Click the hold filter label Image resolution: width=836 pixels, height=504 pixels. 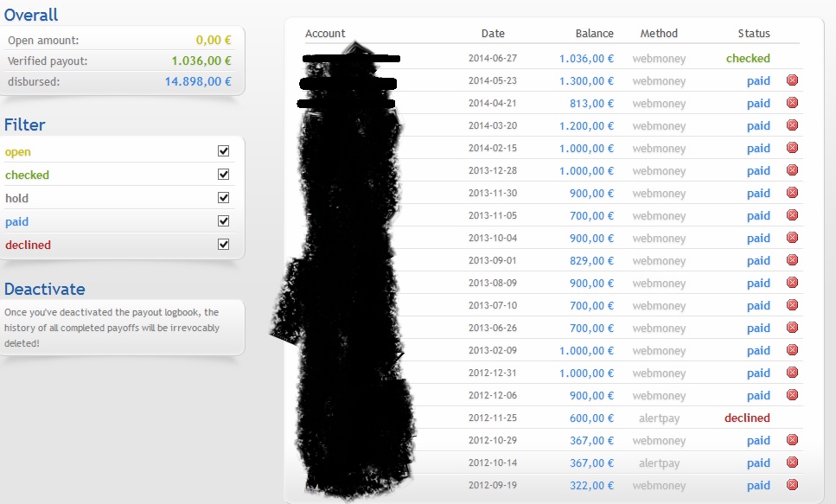[x=16, y=198]
